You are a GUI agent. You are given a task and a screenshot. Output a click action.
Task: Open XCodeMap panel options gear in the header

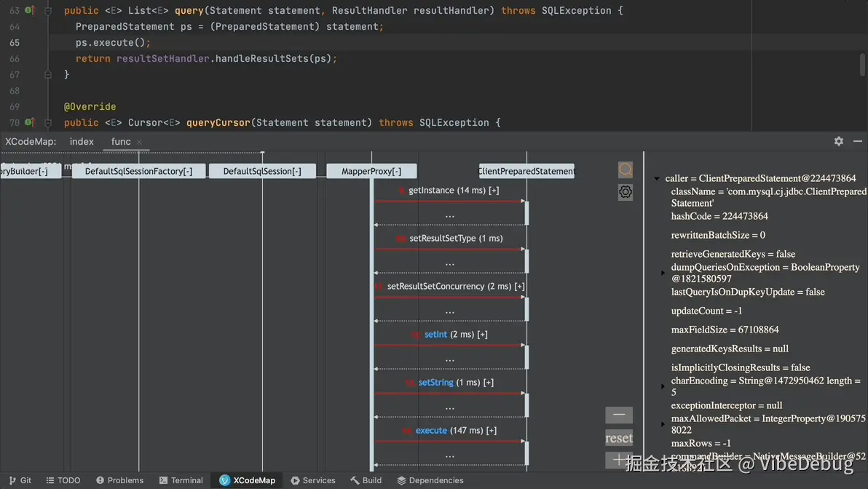pyautogui.click(x=839, y=142)
